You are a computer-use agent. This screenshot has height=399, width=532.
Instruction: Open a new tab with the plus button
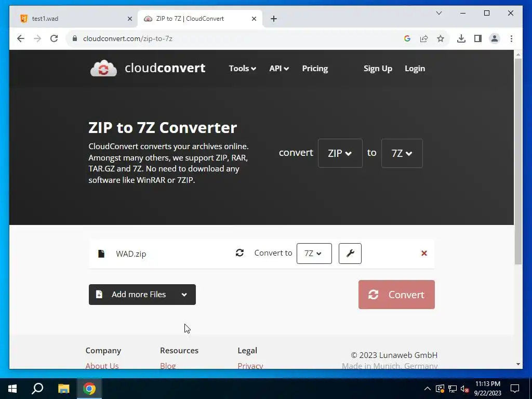pos(274,19)
